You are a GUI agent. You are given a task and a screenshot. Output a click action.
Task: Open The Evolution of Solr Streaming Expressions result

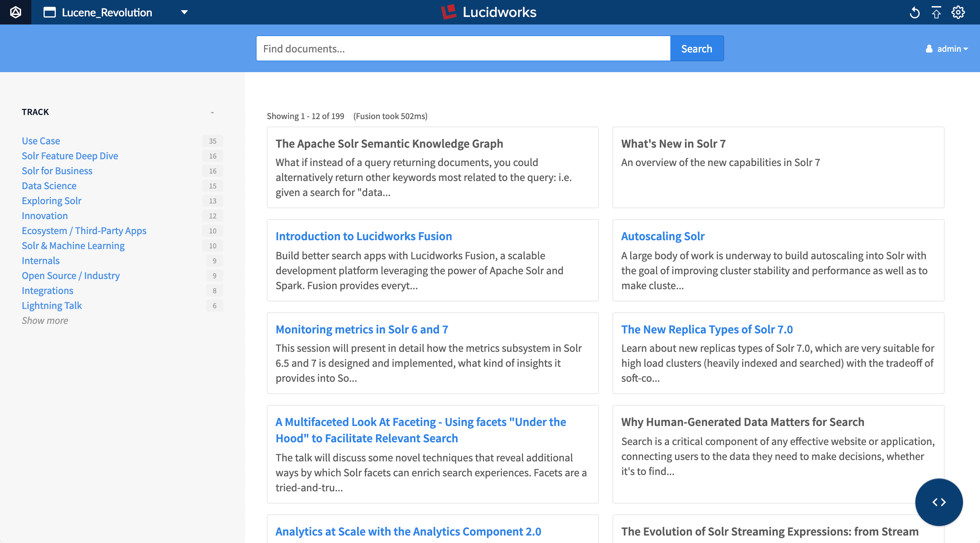click(770, 531)
